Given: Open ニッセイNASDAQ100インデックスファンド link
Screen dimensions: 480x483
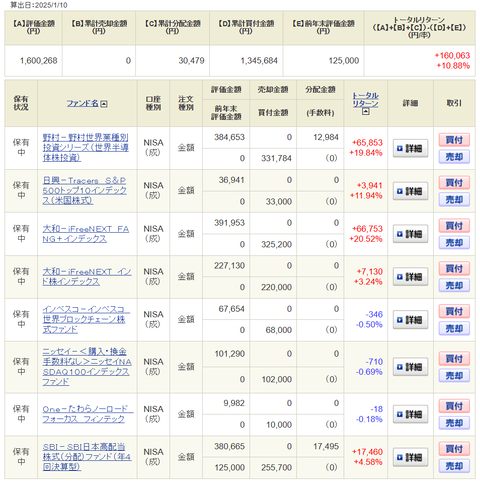Looking at the screenshot, I should pyautogui.click(x=87, y=367).
